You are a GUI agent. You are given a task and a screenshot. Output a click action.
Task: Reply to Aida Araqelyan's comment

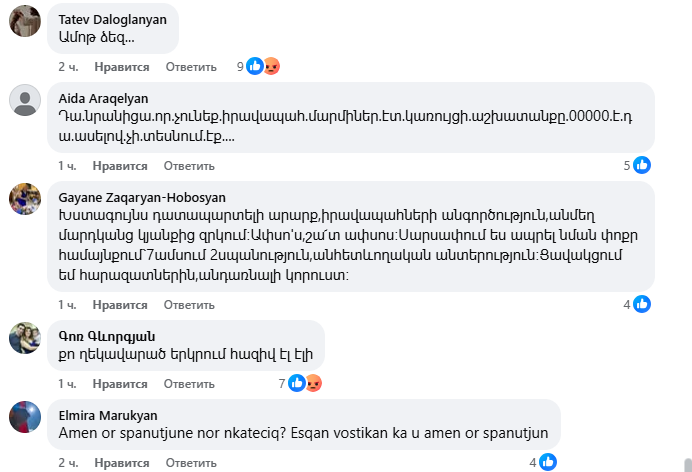point(189,165)
